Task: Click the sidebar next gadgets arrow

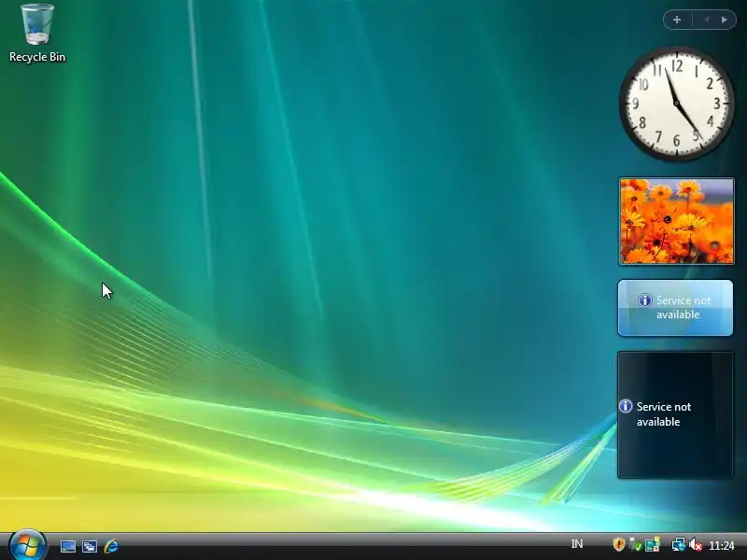Action: click(x=725, y=20)
